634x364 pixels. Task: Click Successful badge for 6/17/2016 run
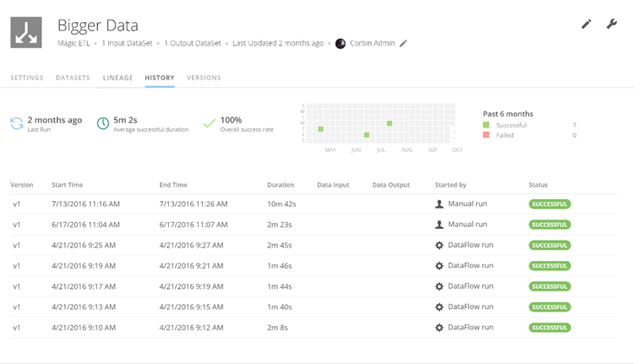click(x=549, y=225)
